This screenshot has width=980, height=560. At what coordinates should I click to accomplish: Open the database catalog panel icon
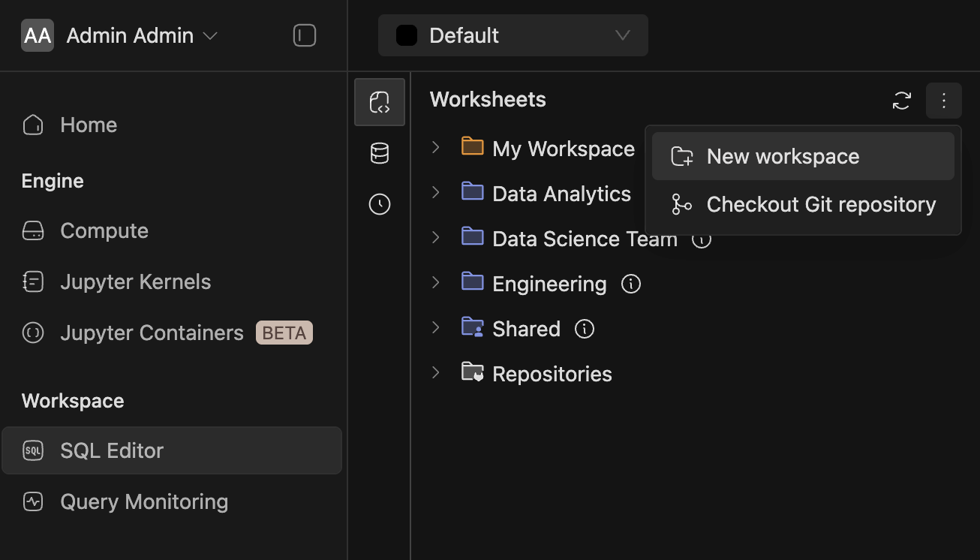pos(380,153)
